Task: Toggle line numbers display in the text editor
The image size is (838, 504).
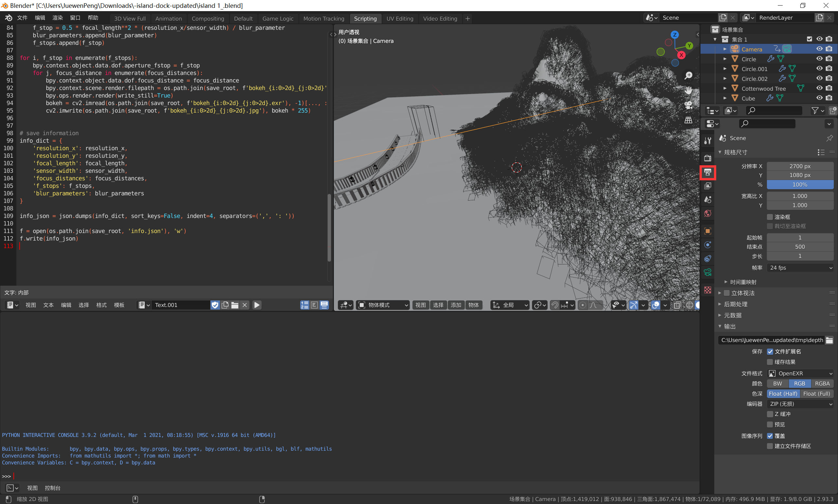Action: [x=304, y=305]
